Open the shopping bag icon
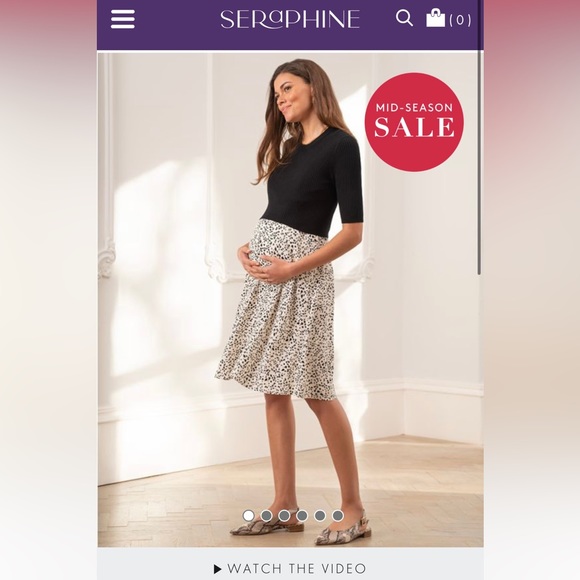 click(x=435, y=18)
